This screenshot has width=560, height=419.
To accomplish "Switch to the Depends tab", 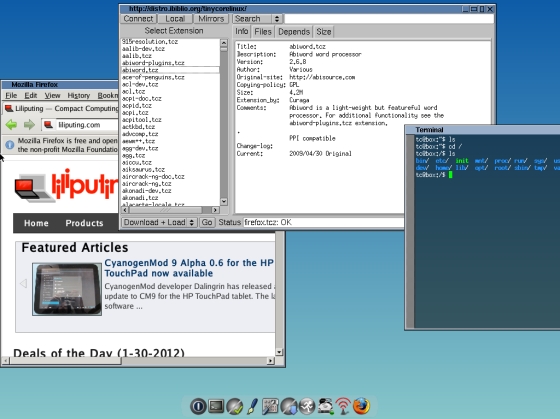I will [294, 32].
